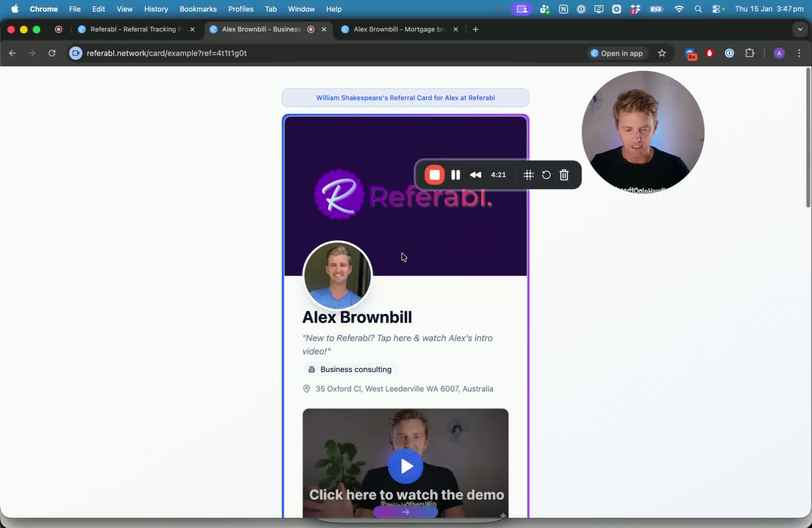Click Open in app button
Screen dimensions: 812x528
click(617, 53)
